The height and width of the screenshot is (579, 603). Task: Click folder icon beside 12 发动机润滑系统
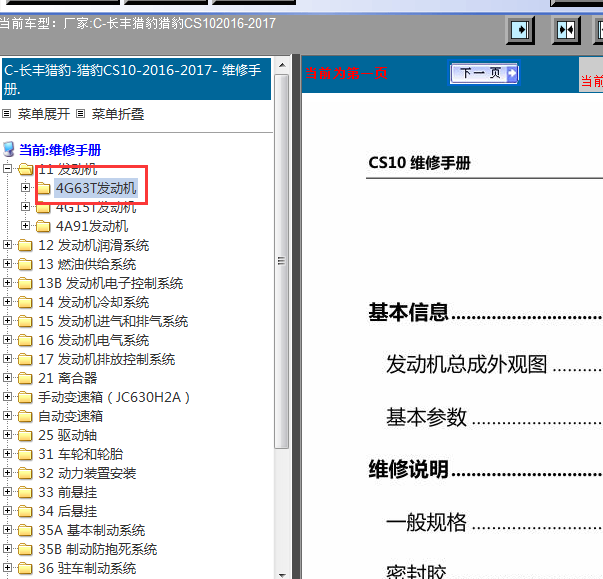point(25,245)
